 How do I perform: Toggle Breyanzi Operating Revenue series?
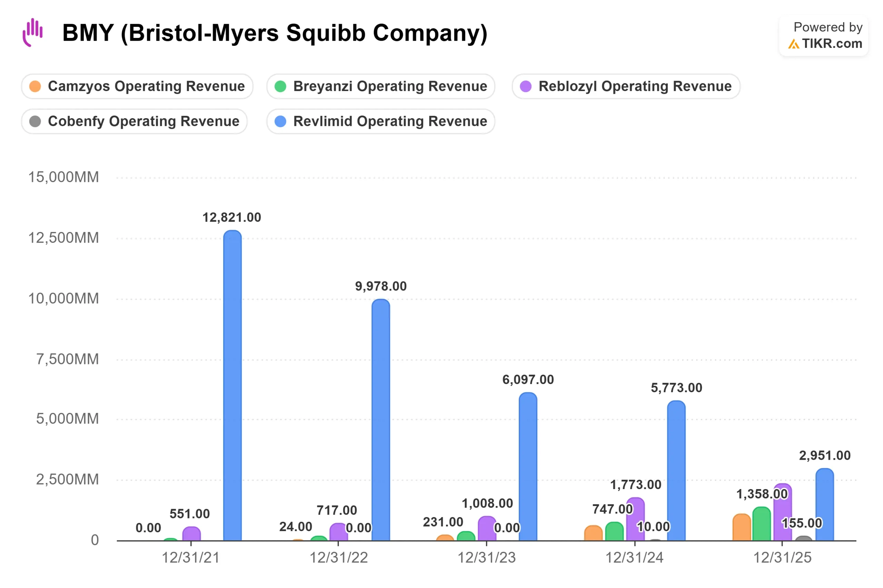coord(380,86)
